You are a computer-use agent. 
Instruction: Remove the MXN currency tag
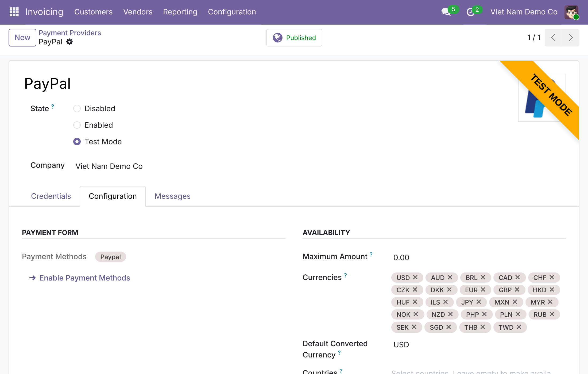pyautogui.click(x=515, y=302)
